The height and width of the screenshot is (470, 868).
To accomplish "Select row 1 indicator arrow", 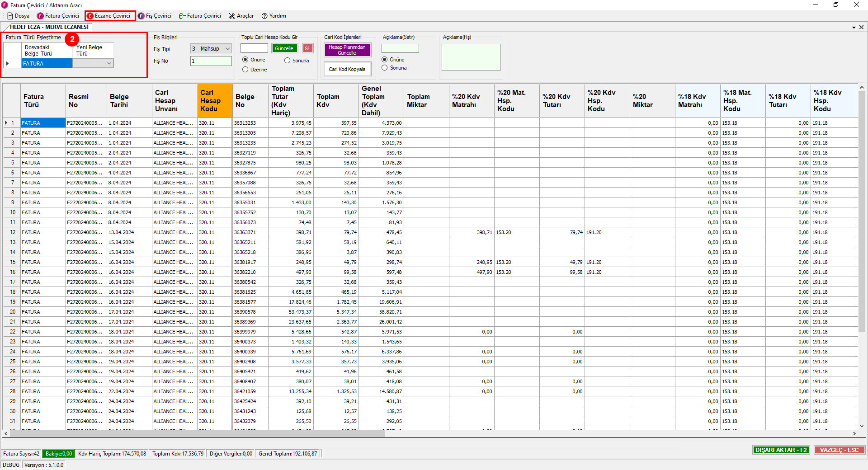I will [6, 123].
